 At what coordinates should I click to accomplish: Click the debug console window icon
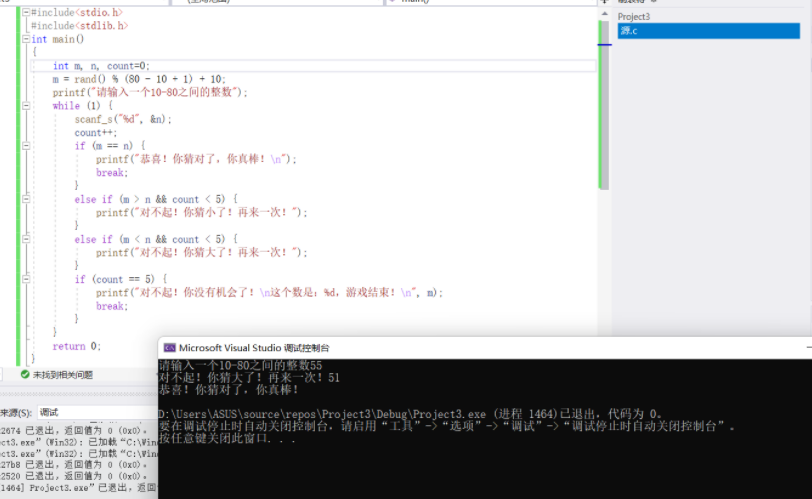click(x=169, y=348)
